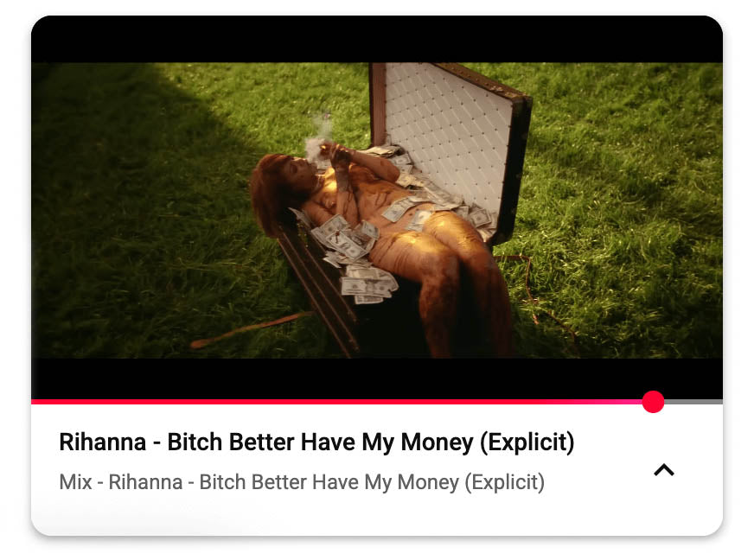The height and width of the screenshot is (560, 754).
Task: Expand the mix playlist with the chevron
Action: (x=663, y=469)
